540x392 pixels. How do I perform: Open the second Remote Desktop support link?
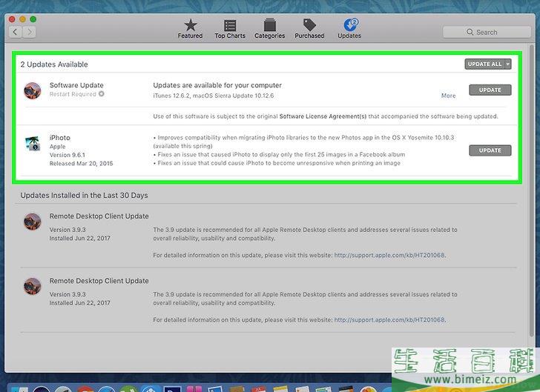pyautogui.click(x=389, y=319)
